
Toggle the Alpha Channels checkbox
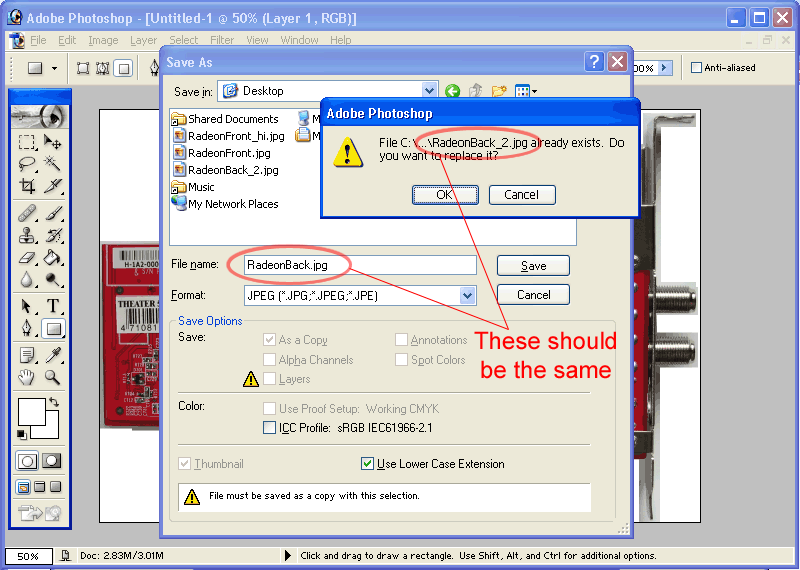[x=269, y=359]
